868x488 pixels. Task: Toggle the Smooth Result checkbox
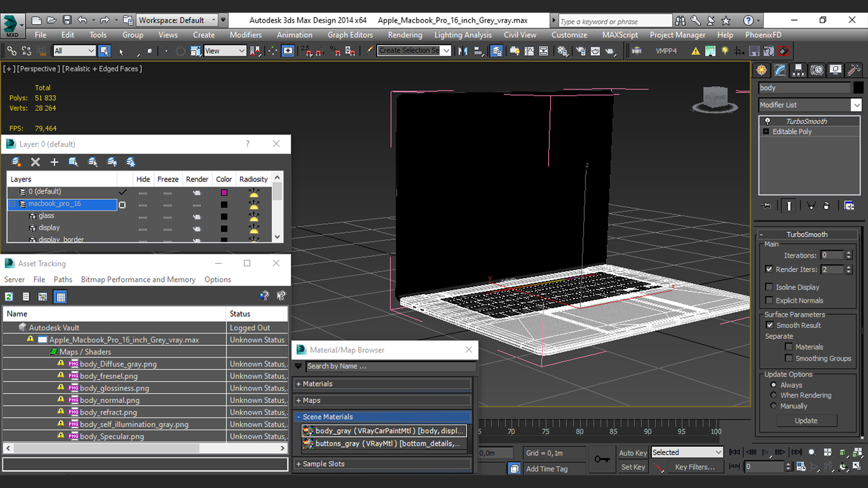tap(769, 325)
